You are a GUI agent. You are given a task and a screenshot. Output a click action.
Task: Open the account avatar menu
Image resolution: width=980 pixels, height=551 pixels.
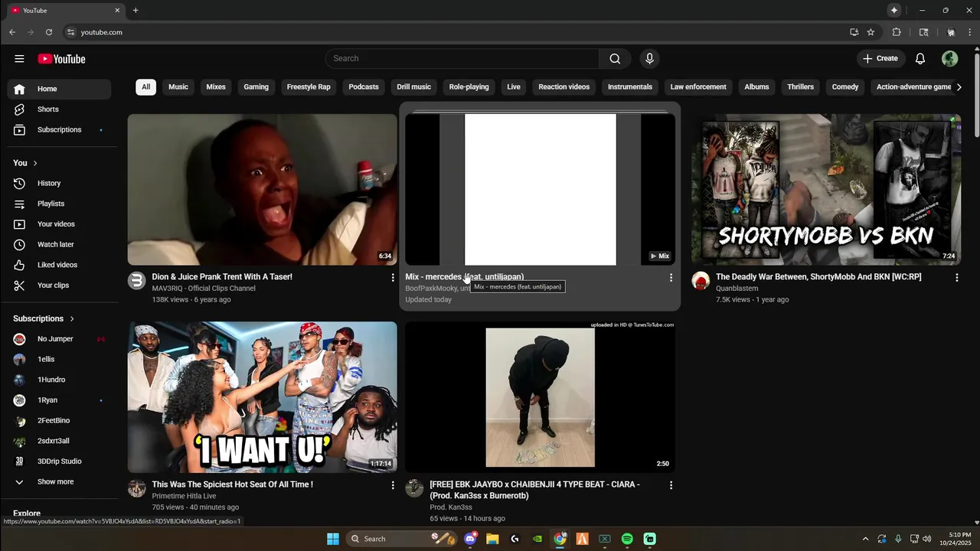pyautogui.click(x=949, y=59)
